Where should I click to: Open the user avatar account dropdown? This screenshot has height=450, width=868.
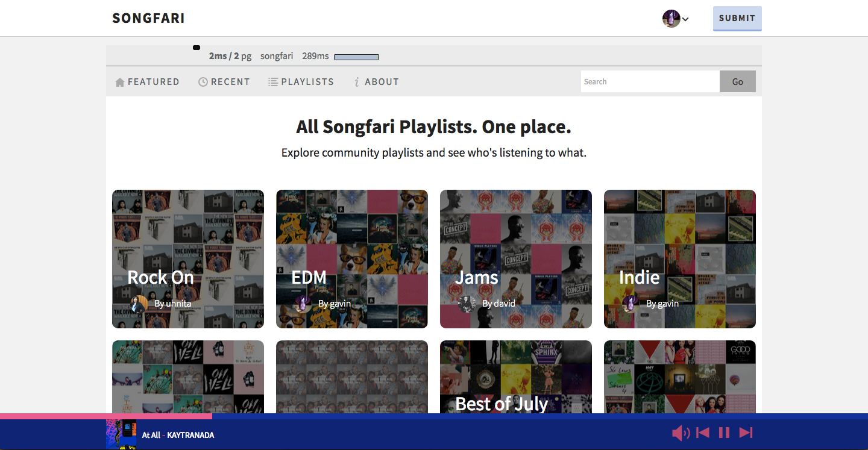tap(675, 19)
